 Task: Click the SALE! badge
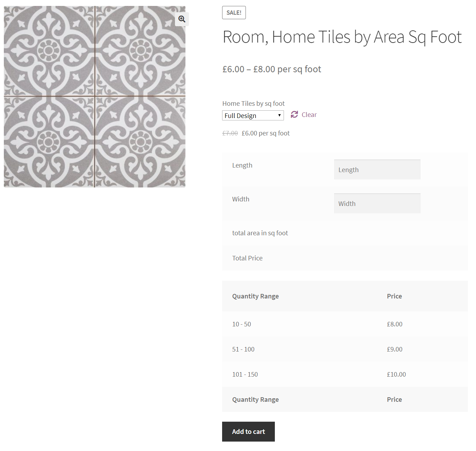(x=234, y=13)
